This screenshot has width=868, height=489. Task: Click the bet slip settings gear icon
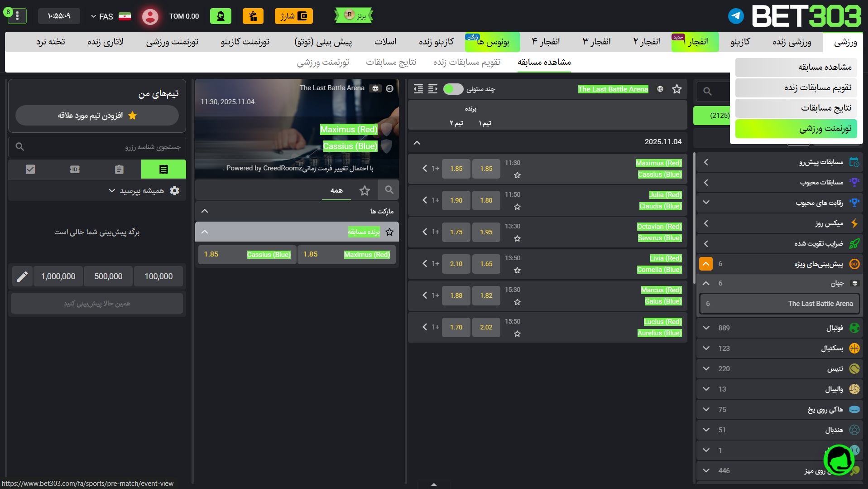pos(175,191)
